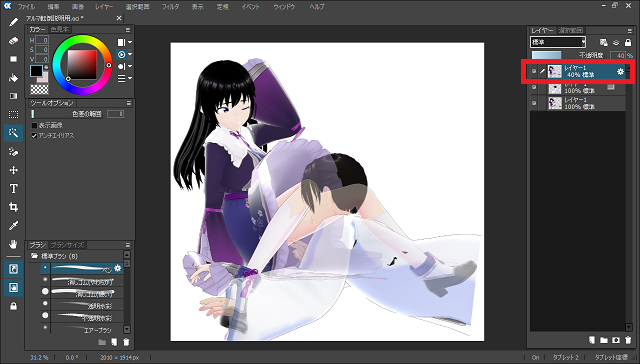This screenshot has width=640, height=364.
Task: Click the transparency-protect icon in layer panel
Action: [604, 42]
